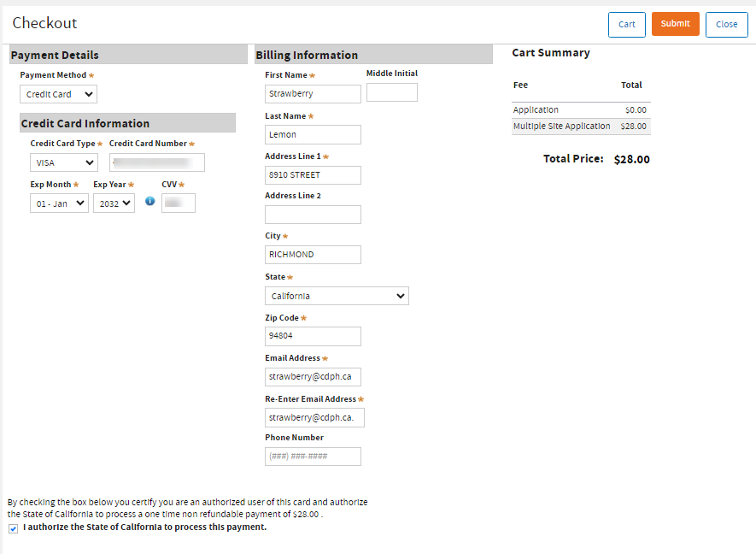Open the Exp Month dropdown
The image size is (756, 554).
59,203
